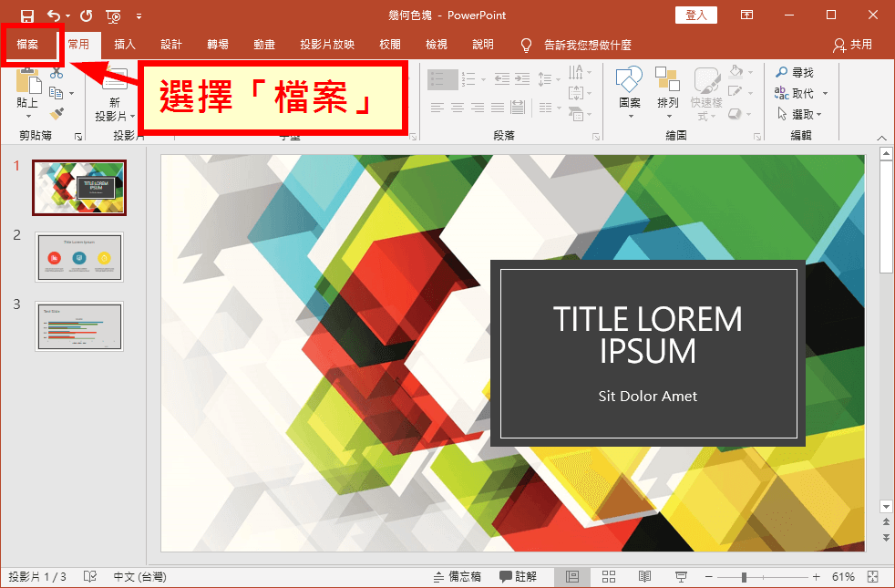Click the Increase List Level icon
895x588 pixels.
click(x=522, y=79)
